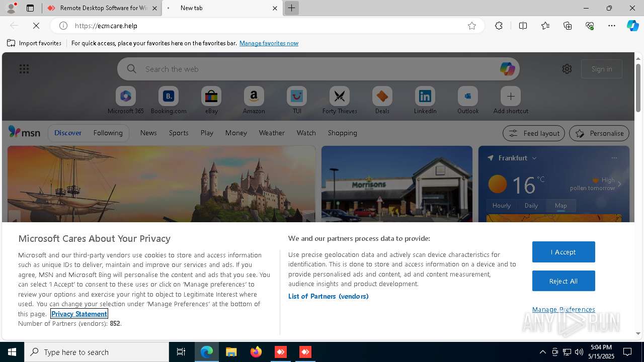Screen dimensions: 644x362
Task: Open the Weather section
Action: pos(272,133)
